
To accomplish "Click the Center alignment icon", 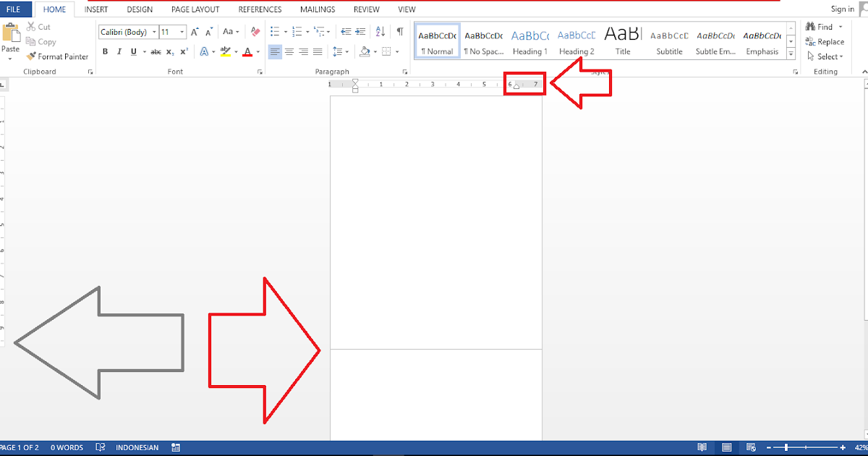I will (x=289, y=51).
